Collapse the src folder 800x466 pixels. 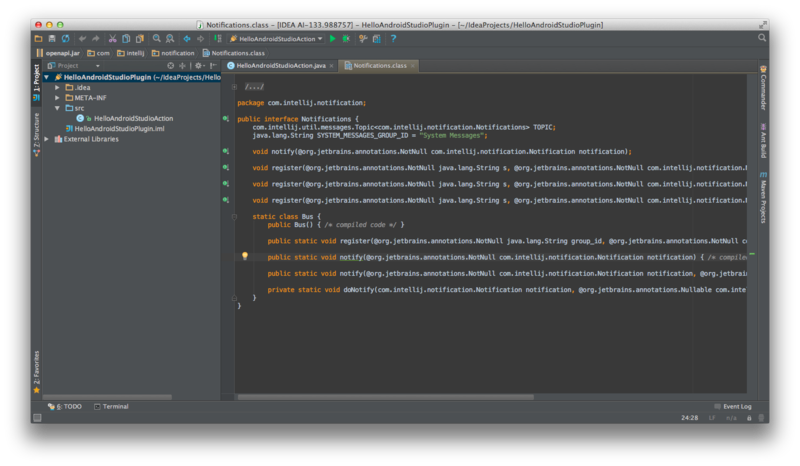[x=57, y=108]
